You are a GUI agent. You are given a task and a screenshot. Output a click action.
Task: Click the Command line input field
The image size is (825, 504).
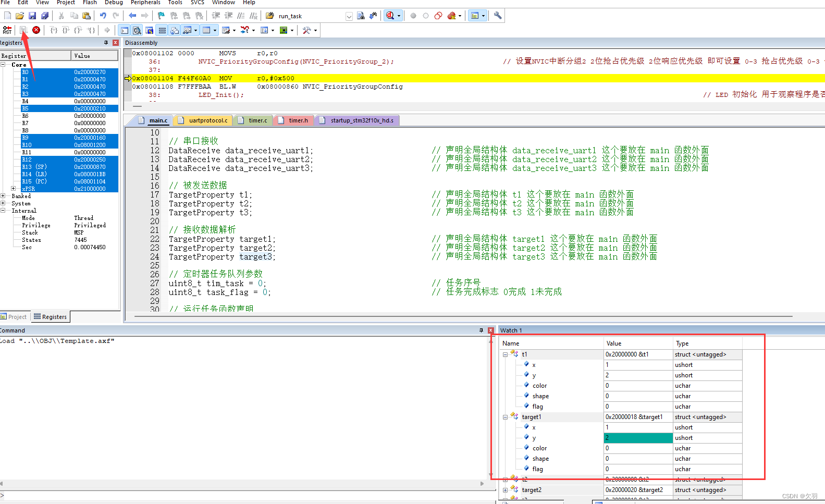tap(249, 496)
